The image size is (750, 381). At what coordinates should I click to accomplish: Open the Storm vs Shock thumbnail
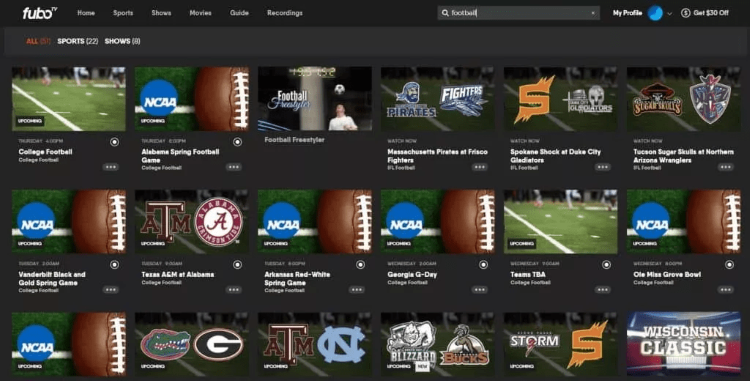[x=561, y=344]
